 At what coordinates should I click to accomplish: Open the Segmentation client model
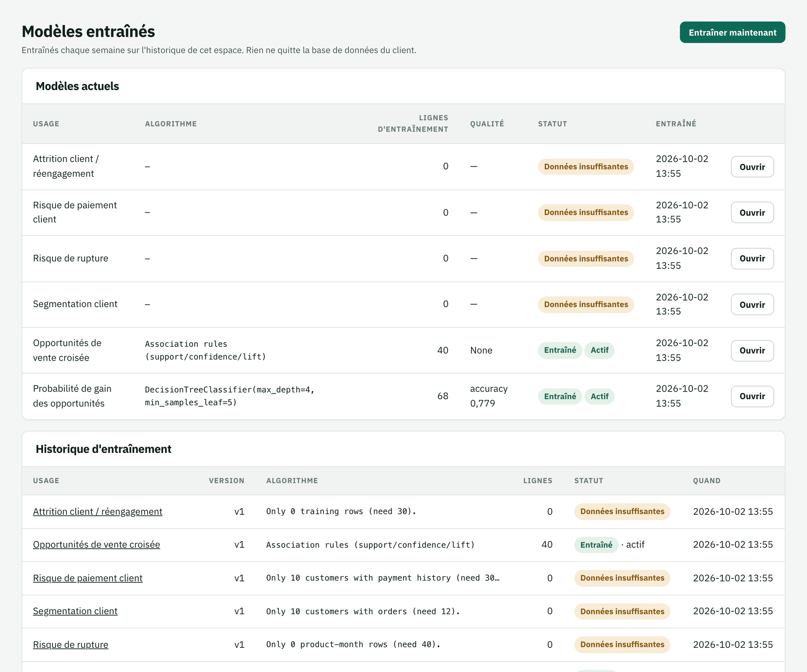click(x=752, y=305)
